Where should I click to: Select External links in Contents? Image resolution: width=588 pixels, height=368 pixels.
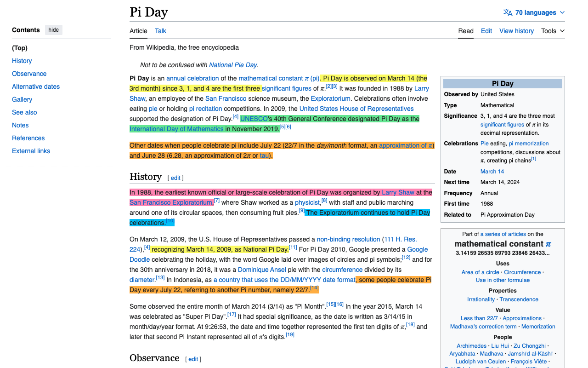(31, 151)
